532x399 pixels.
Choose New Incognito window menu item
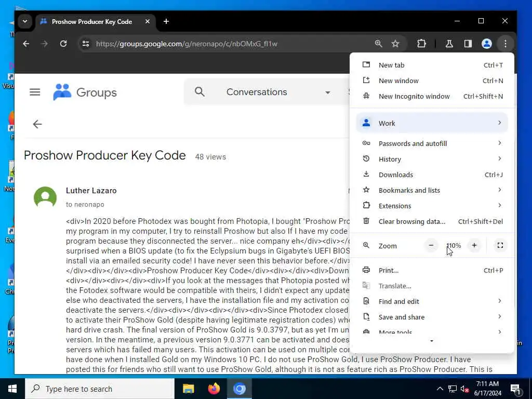click(x=432, y=96)
